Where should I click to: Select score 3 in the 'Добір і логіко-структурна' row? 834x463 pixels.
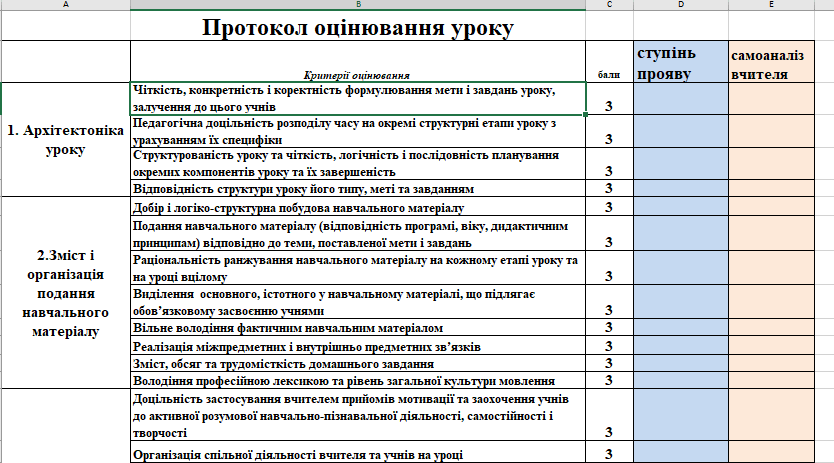tap(609, 206)
